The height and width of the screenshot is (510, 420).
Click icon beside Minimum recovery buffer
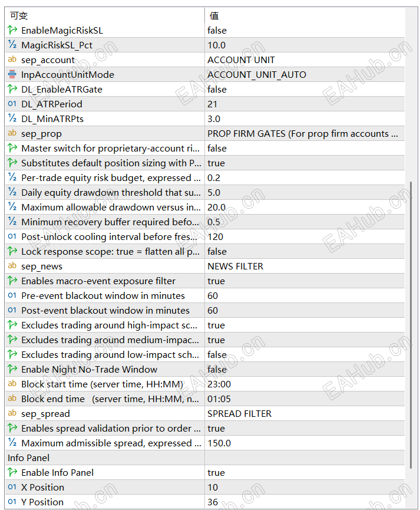(x=12, y=222)
